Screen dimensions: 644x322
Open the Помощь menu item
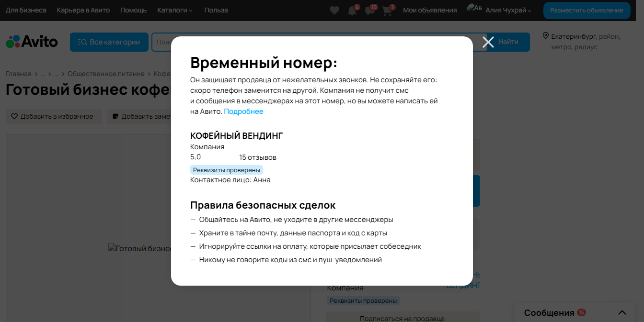[x=133, y=10]
